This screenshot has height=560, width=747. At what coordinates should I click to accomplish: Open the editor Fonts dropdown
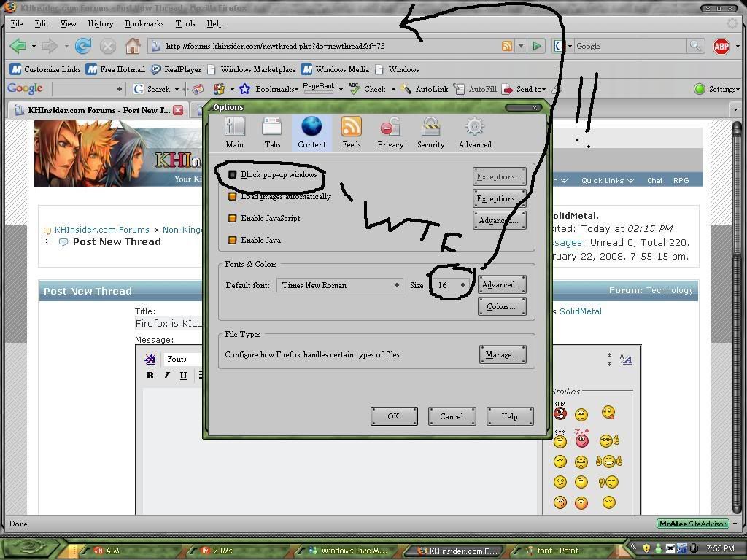click(x=182, y=359)
